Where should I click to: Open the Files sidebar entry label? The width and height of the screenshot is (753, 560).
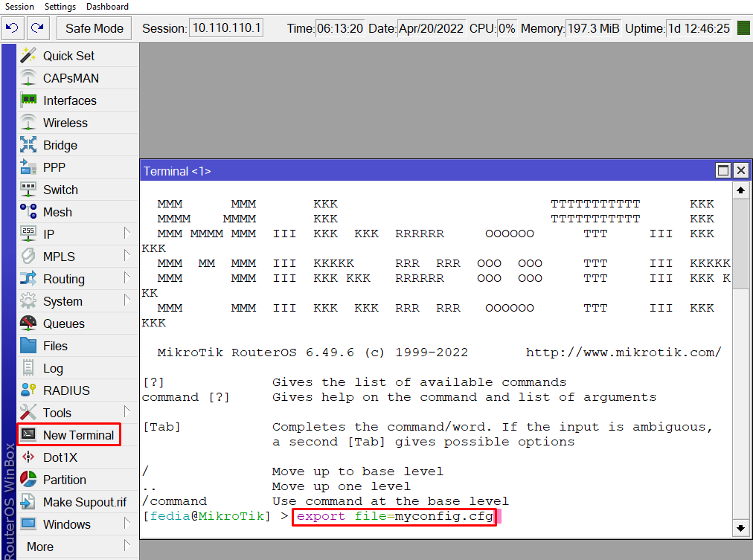(x=55, y=346)
